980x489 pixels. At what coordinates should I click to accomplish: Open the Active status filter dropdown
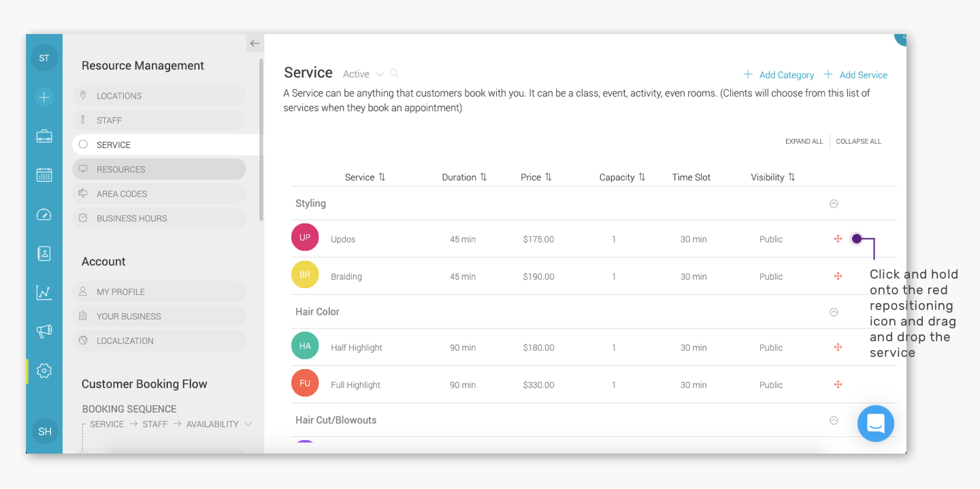click(363, 74)
